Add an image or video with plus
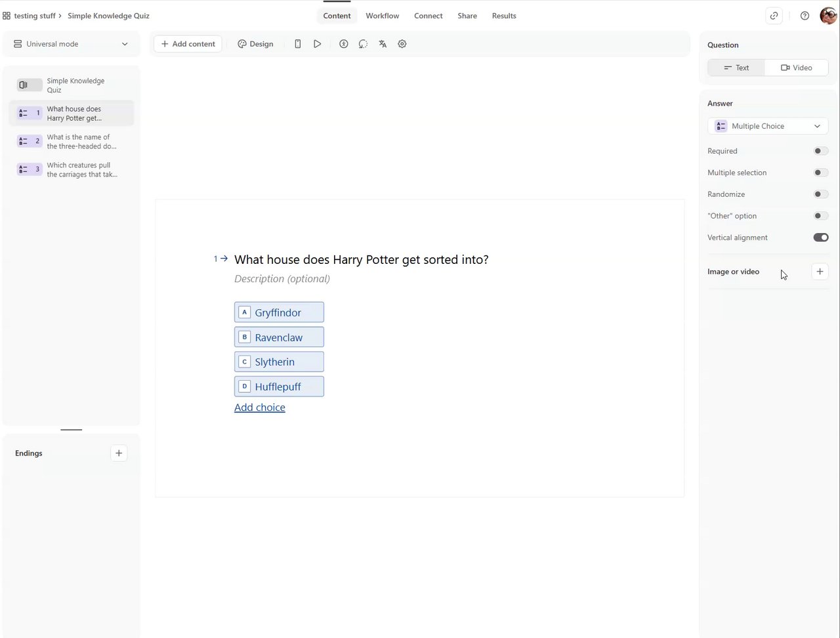840x638 pixels. point(820,272)
